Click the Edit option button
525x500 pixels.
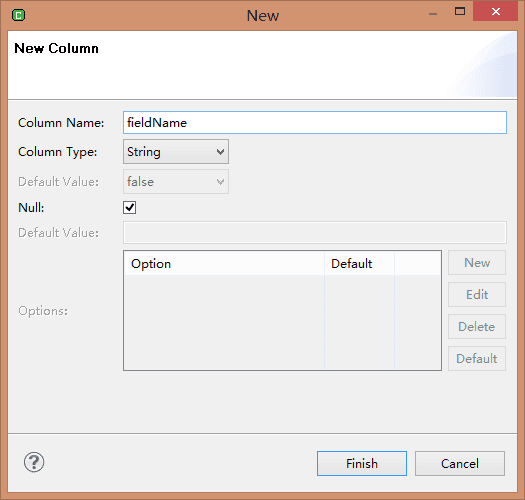click(x=477, y=295)
